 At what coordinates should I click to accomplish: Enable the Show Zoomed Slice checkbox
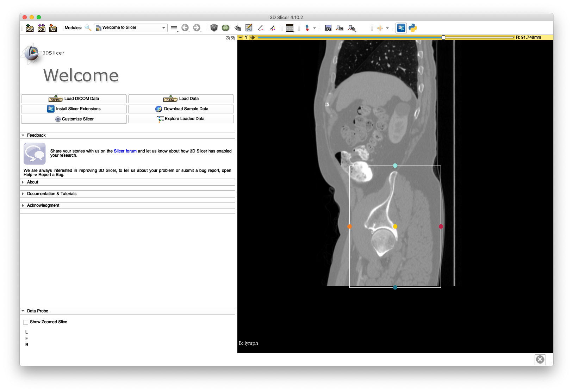click(26, 322)
